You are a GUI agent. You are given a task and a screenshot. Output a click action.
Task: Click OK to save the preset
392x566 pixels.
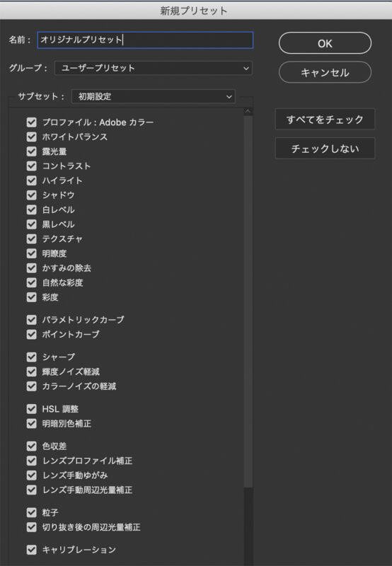(325, 43)
